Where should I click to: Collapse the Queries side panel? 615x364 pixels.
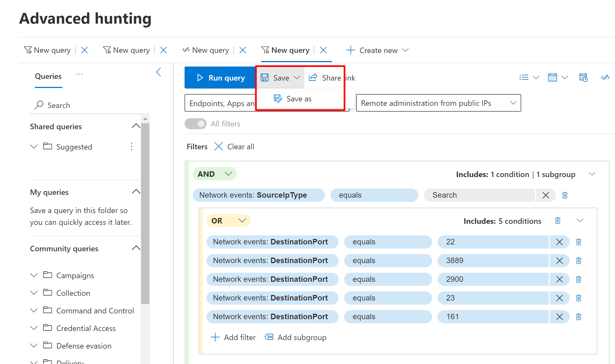(158, 72)
